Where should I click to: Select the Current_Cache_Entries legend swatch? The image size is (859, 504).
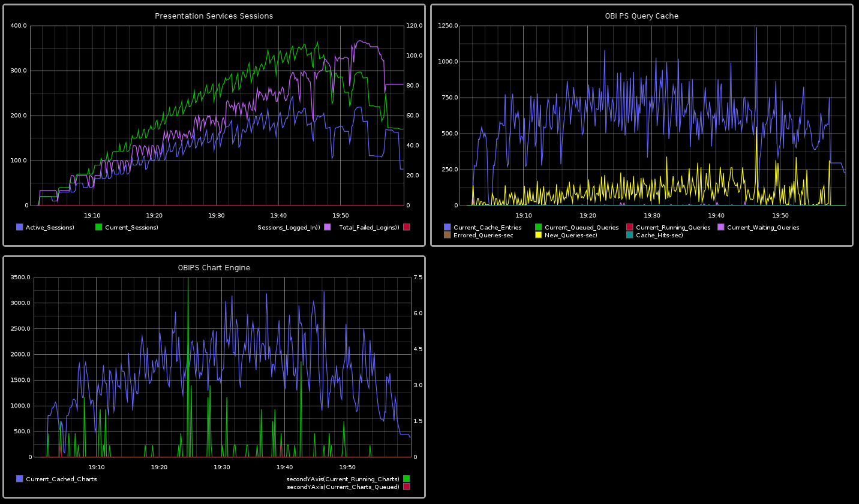tap(447, 227)
